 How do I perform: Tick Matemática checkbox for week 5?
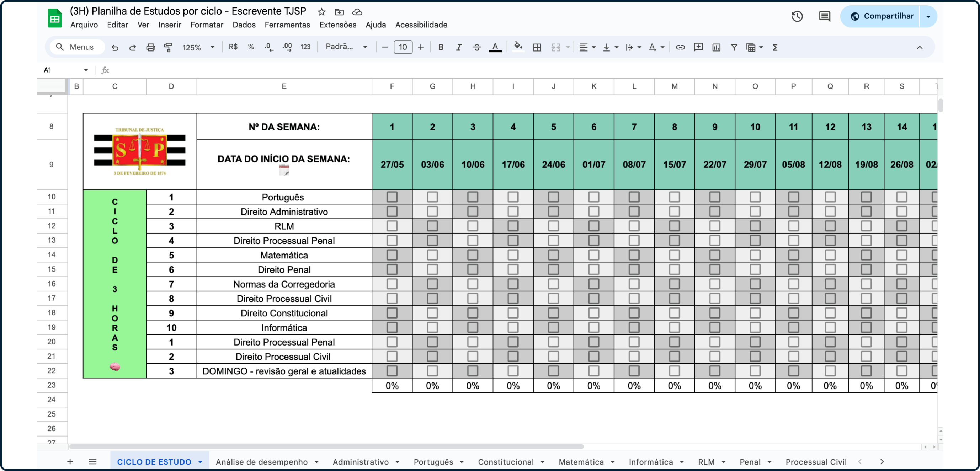[x=553, y=255]
